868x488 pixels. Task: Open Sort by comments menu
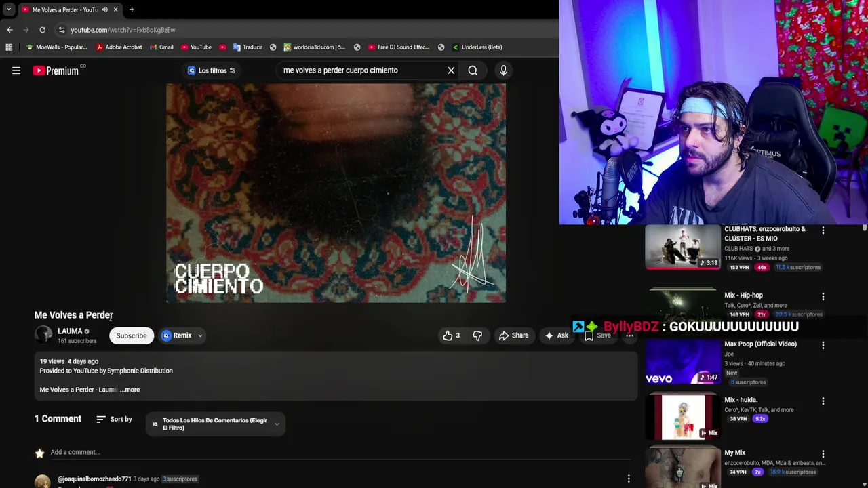pyautogui.click(x=114, y=420)
